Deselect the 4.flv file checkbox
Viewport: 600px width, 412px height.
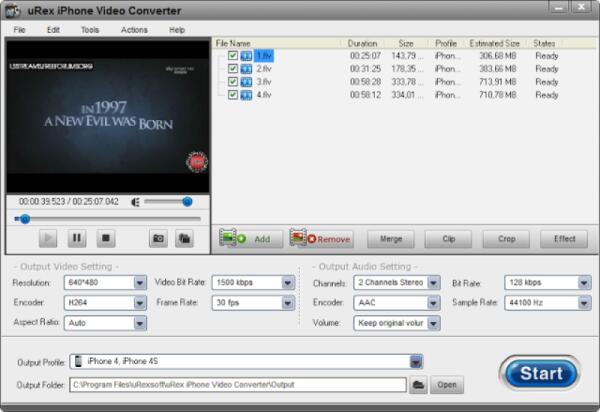[233, 95]
